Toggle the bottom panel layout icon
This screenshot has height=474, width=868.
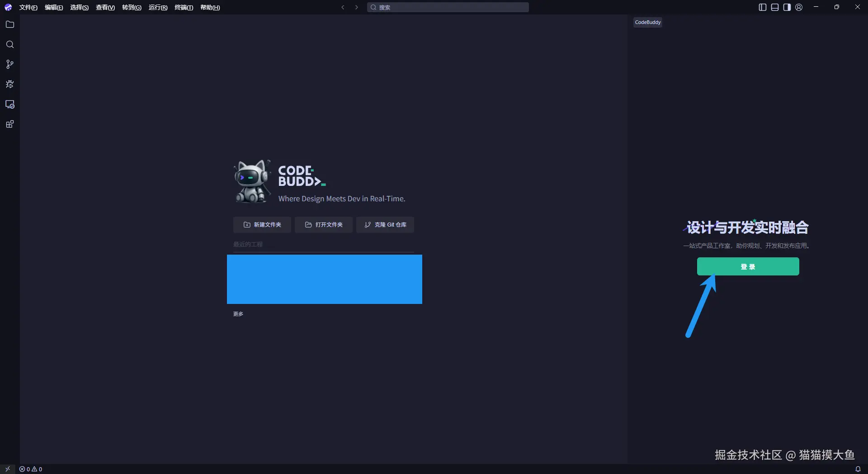775,7
